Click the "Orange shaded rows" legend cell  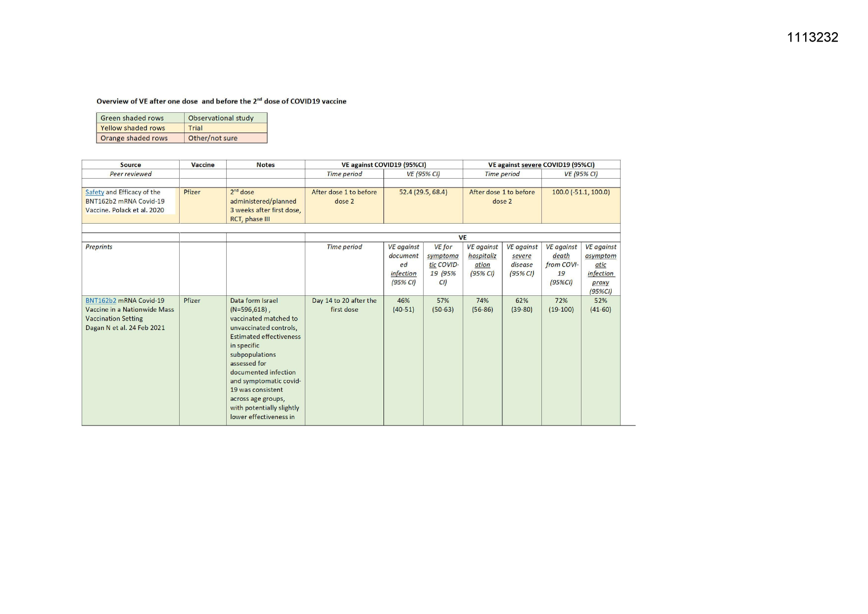click(x=134, y=138)
